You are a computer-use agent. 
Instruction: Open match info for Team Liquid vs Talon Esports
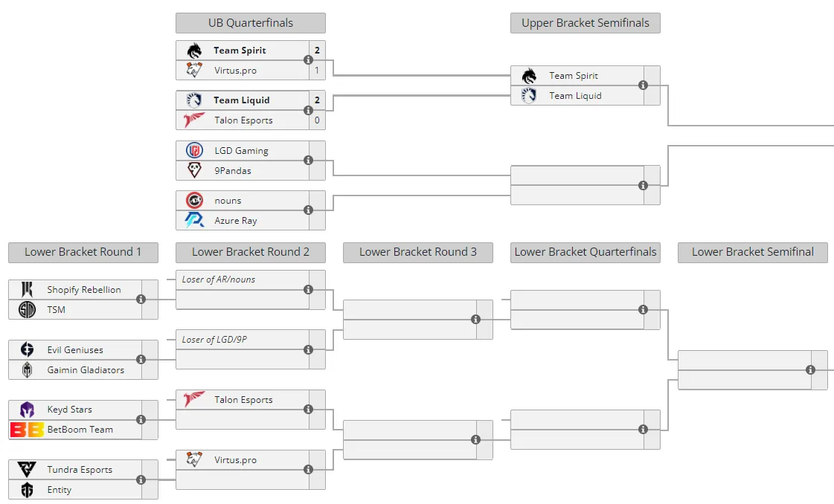308,110
